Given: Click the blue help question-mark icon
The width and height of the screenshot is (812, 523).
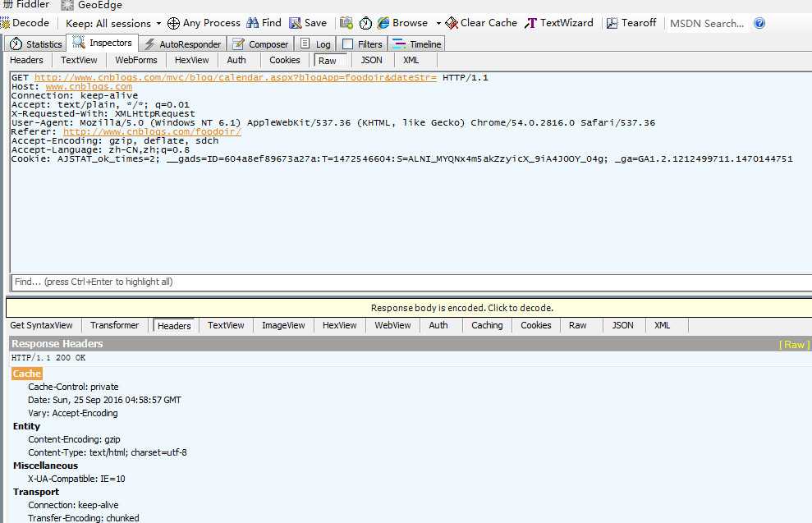Looking at the screenshot, I should point(759,23).
